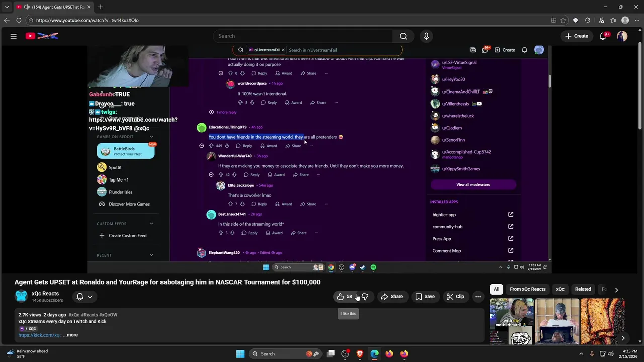Screen dimensions: 644x362
Task: Open the xQc Reacts channel name link
Action: point(45,293)
